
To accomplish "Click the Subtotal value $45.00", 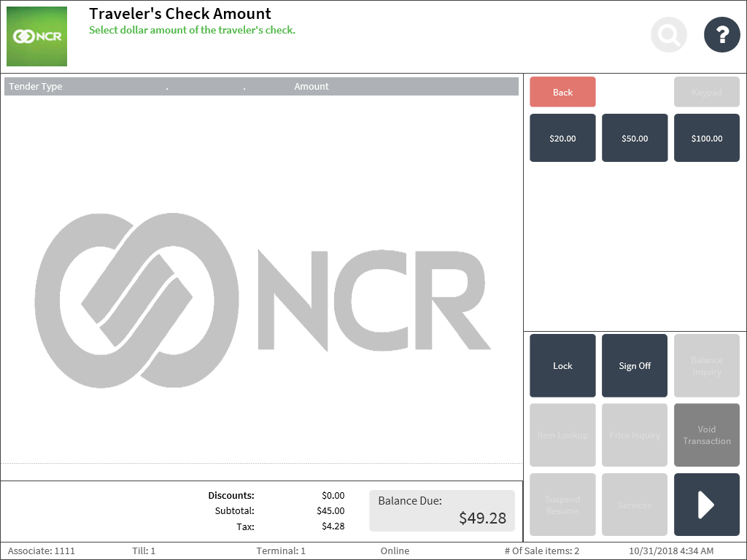I will point(330,511).
